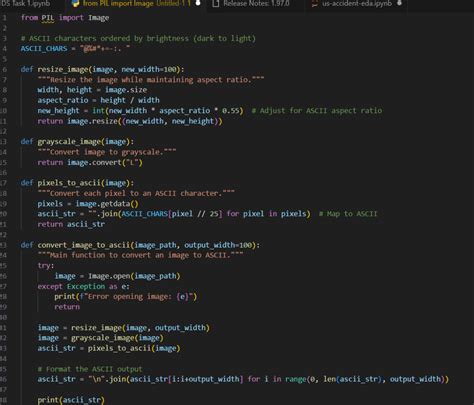Open the Release Notes: 1.97.0 tab
Viewport: 474px width, 405px height.
(256, 4)
